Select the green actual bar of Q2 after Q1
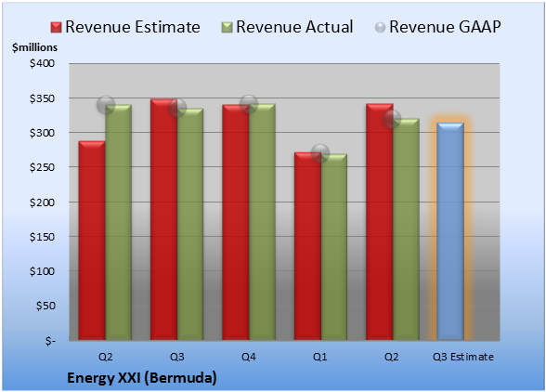 point(406,229)
